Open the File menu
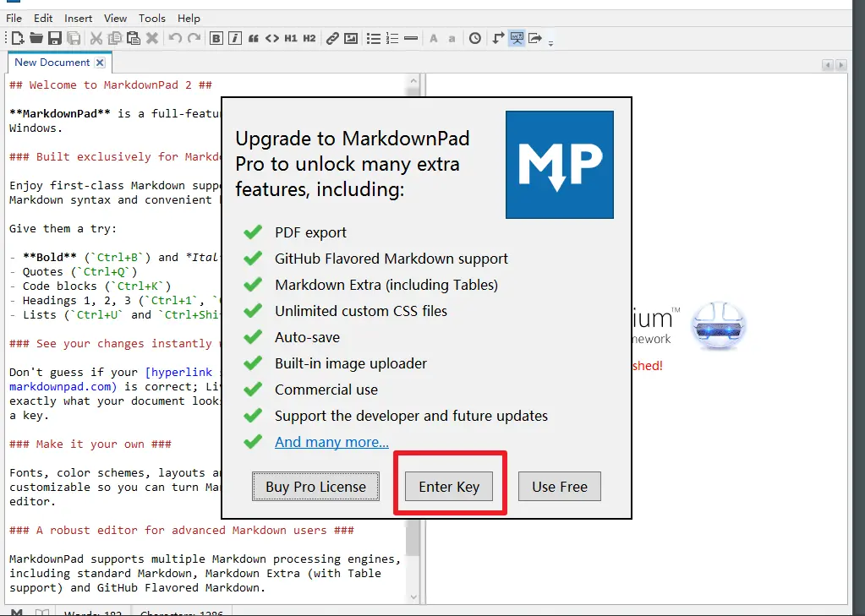Viewport: 865px width, 616px height. coord(14,19)
